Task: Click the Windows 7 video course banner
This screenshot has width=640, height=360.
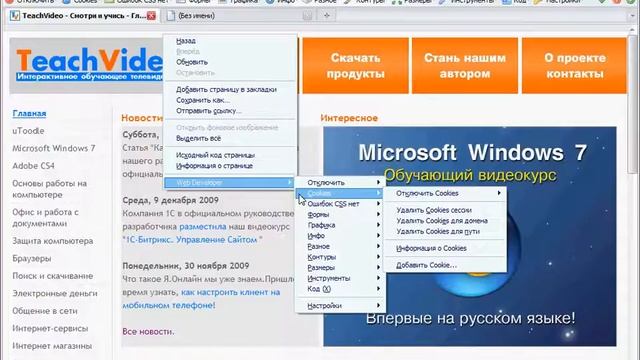Action: coord(470,236)
